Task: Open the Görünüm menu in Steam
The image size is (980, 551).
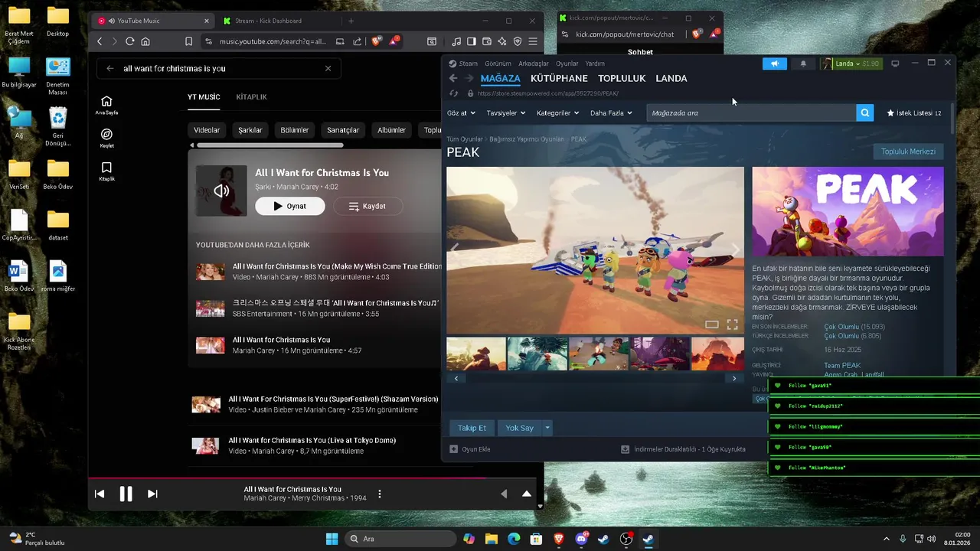Action: [x=498, y=64]
